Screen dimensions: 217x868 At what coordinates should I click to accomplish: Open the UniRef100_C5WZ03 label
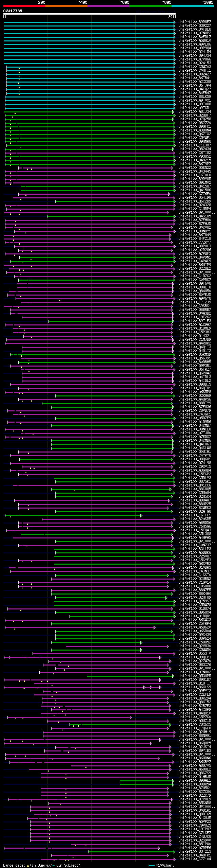click(195, 67)
